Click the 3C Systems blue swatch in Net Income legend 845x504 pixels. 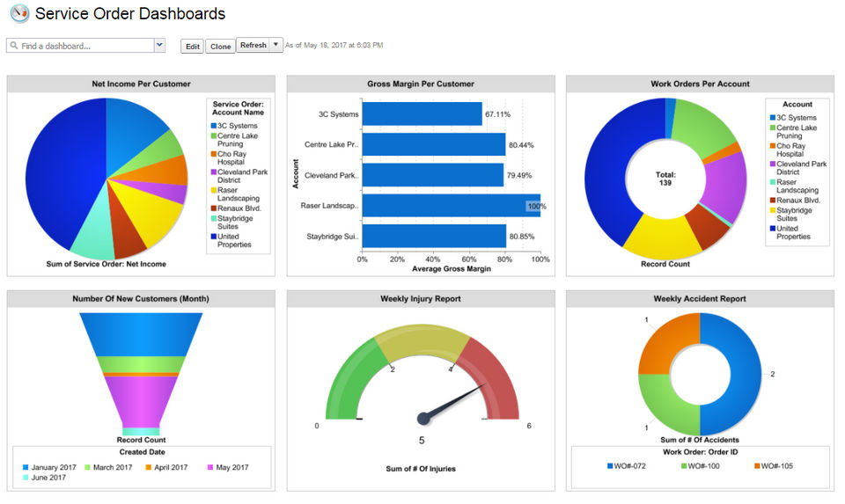(x=213, y=126)
